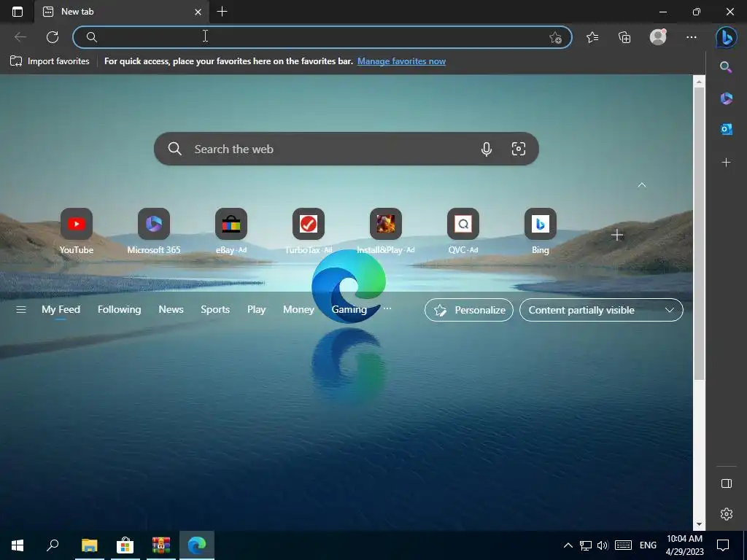This screenshot has height=560, width=747.
Task: Open Bing quick link tile
Action: coord(541,231)
